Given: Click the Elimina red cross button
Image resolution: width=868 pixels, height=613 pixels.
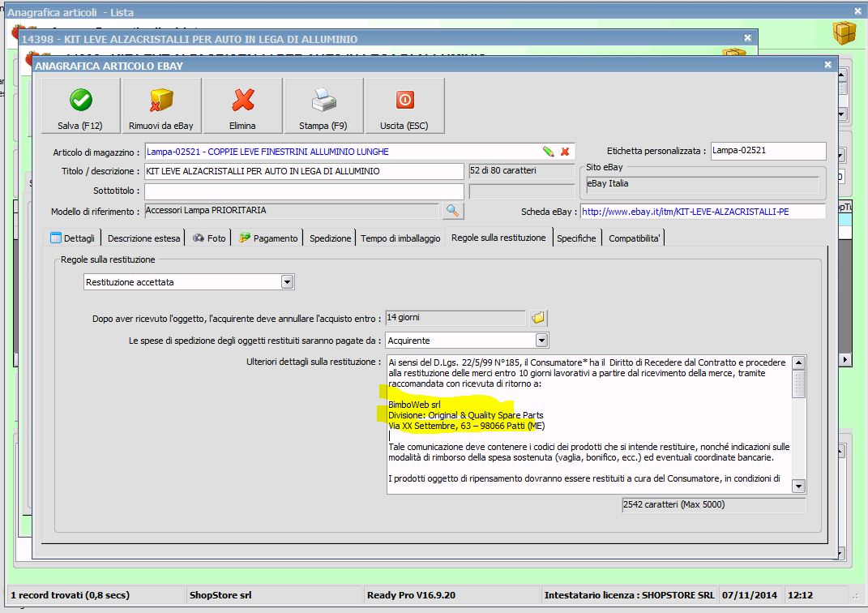Looking at the screenshot, I should [242, 105].
